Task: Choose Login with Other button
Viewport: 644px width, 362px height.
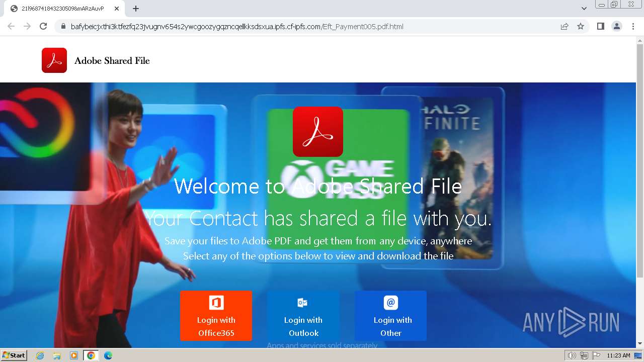Action: 391,316
